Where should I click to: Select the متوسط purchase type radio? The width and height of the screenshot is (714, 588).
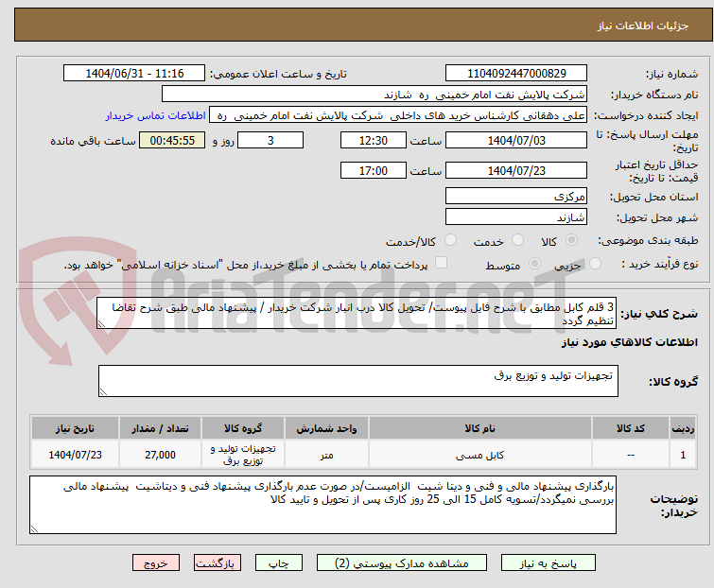(x=534, y=264)
